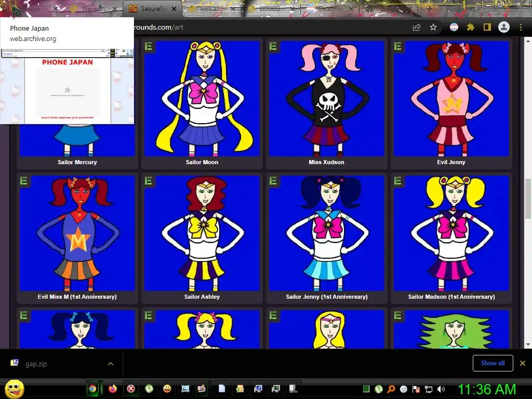The image size is (532, 399).
Task: Click the page vertical scrollbar thumb
Action: (x=528, y=198)
